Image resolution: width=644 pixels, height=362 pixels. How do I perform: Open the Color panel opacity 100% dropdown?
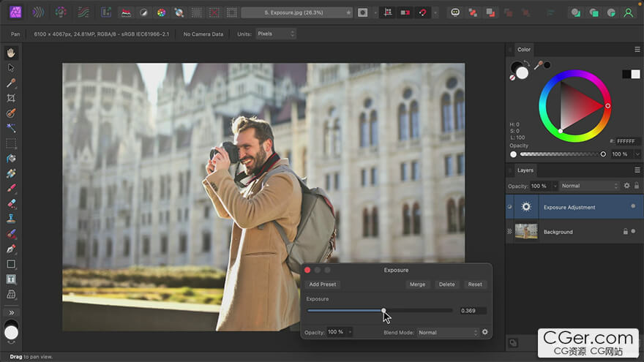pos(637,154)
